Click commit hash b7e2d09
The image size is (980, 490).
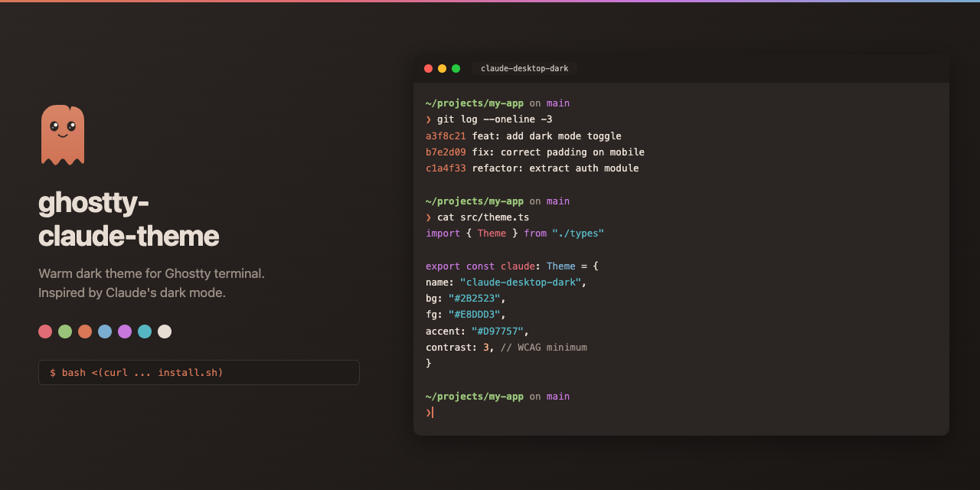(x=446, y=152)
